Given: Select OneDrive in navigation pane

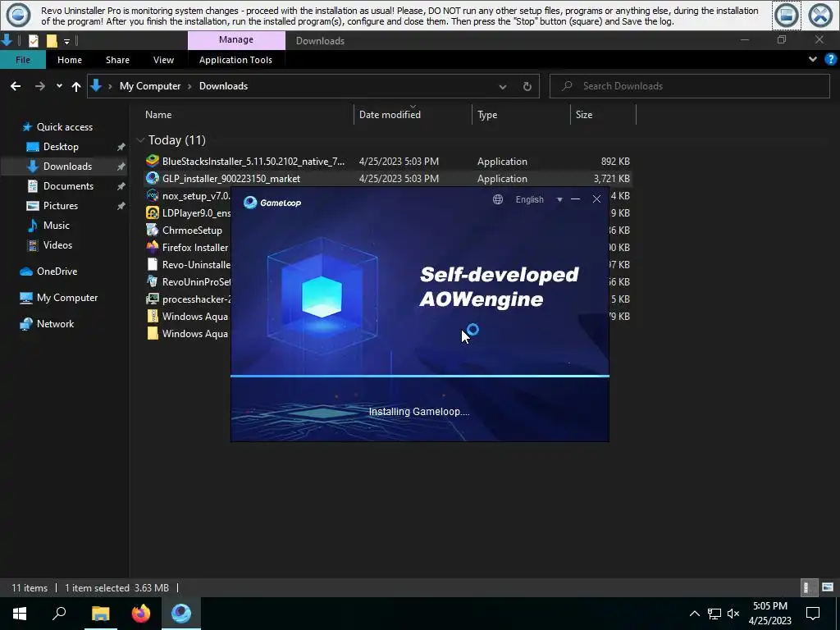Looking at the screenshot, I should [57, 271].
